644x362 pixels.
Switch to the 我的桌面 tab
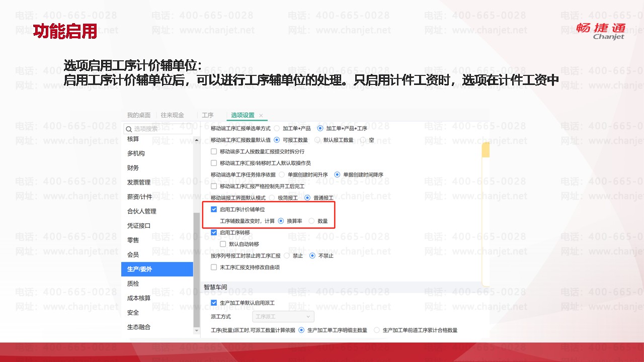pos(139,115)
